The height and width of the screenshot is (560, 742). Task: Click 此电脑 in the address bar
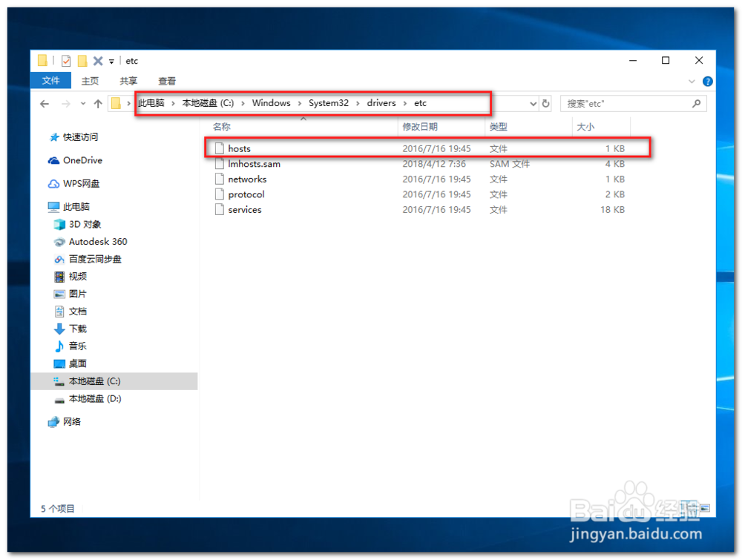pyautogui.click(x=151, y=103)
